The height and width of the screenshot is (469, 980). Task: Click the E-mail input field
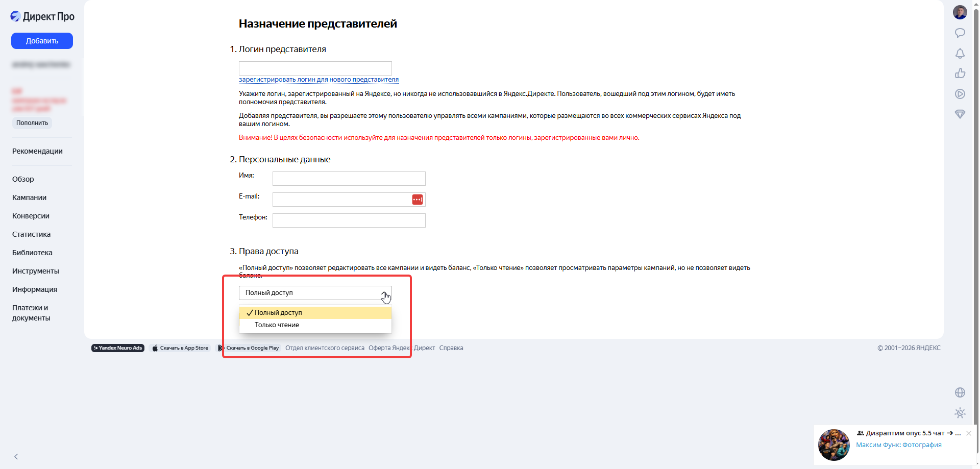point(349,200)
